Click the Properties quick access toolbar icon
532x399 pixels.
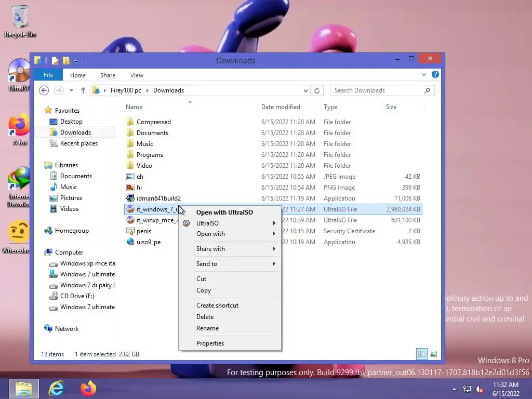tap(55, 61)
